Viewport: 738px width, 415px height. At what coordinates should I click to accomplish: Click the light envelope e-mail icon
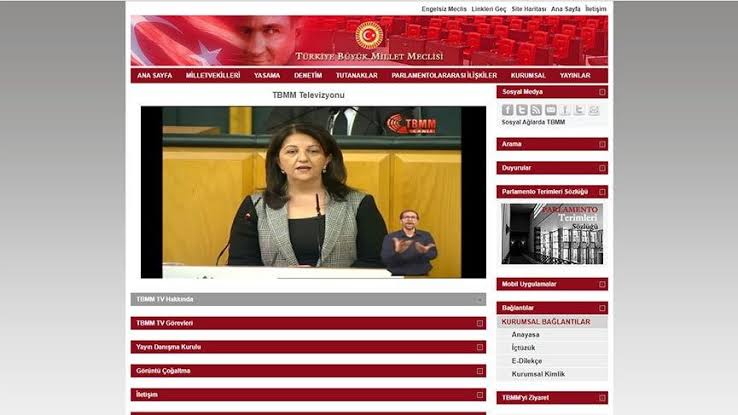[594, 110]
